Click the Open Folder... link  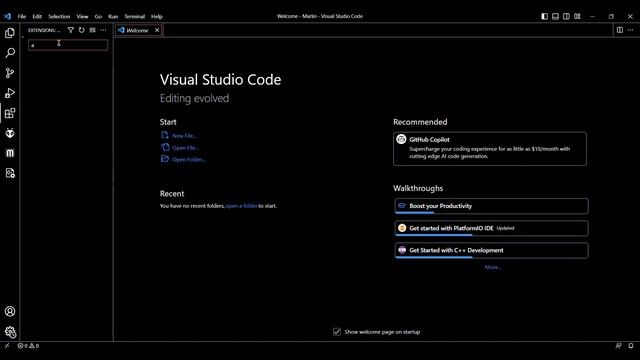coord(183,160)
